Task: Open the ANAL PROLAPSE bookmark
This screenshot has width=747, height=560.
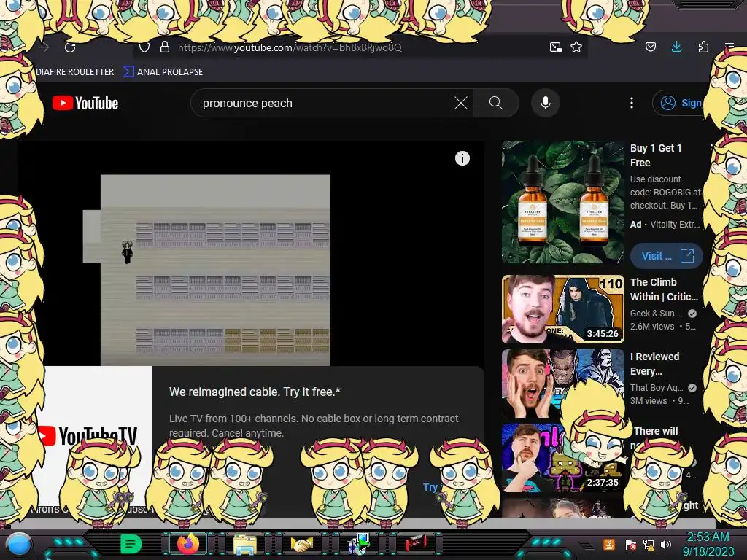Action: [x=163, y=72]
